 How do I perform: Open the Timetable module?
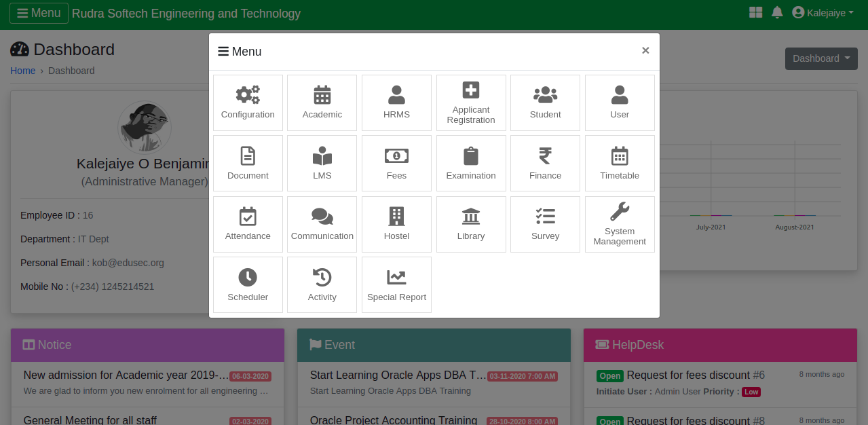pos(620,163)
